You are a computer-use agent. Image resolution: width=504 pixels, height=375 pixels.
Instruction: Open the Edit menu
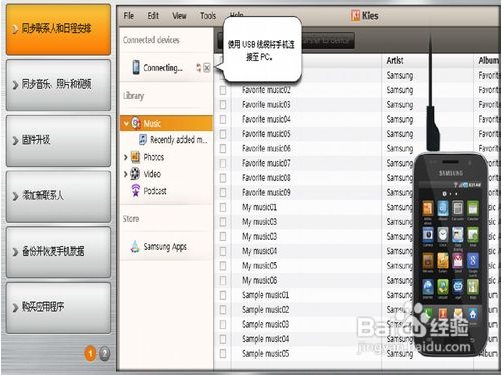(153, 16)
